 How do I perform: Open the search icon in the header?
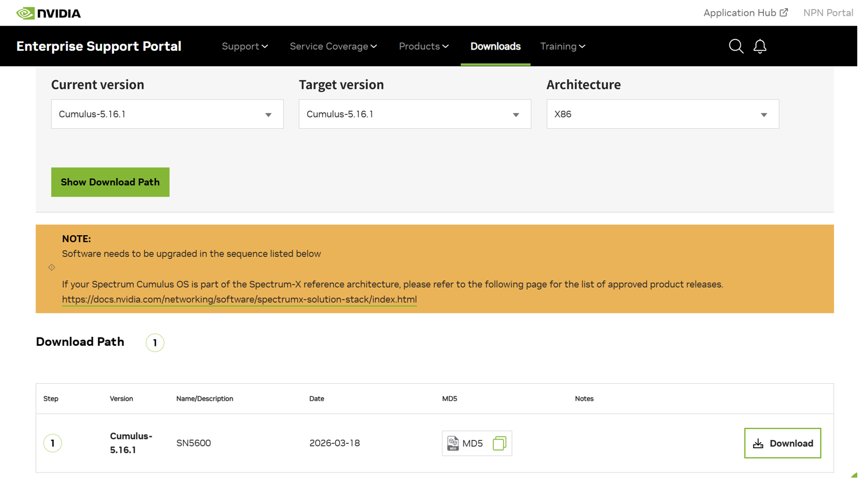point(736,46)
